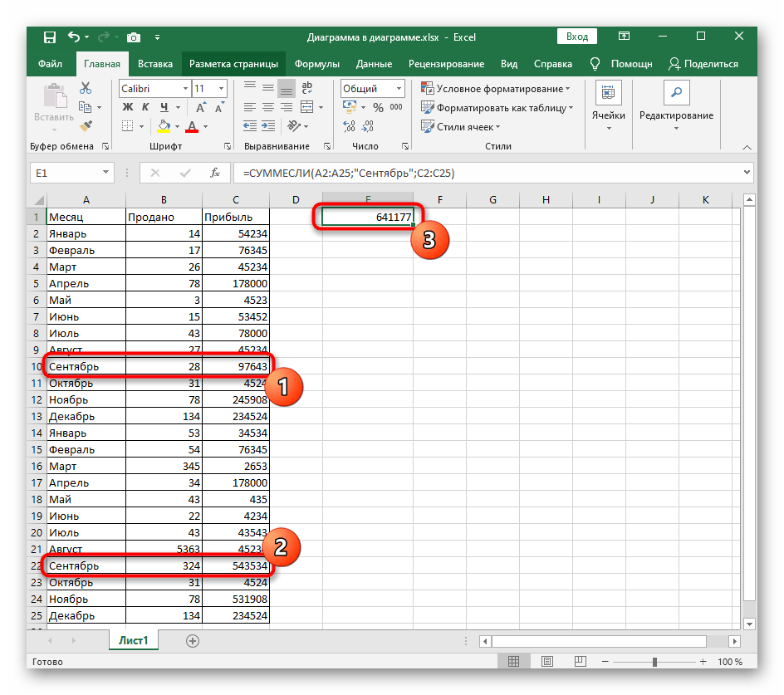Viewport: 784px width, 695px height.
Task: Activate the Format Painter brush
Action: (86, 125)
